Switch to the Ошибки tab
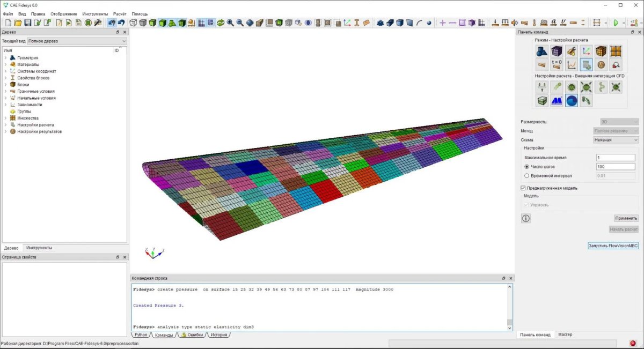Image resolution: width=644 pixels, height=349 pixels. pos(192,335)
